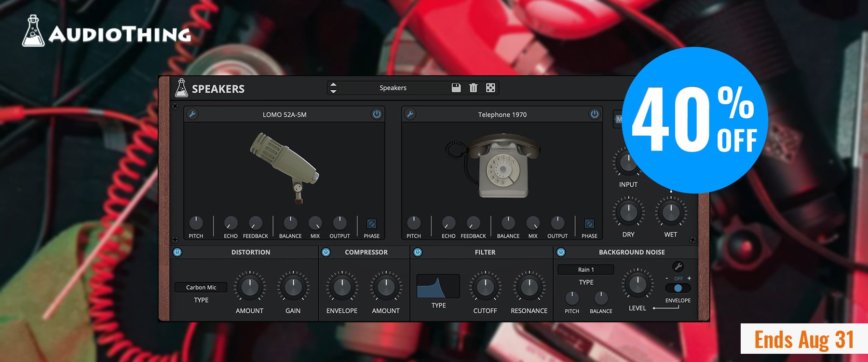
Task: Disable the Distortion section
Action: pos(177,252)
